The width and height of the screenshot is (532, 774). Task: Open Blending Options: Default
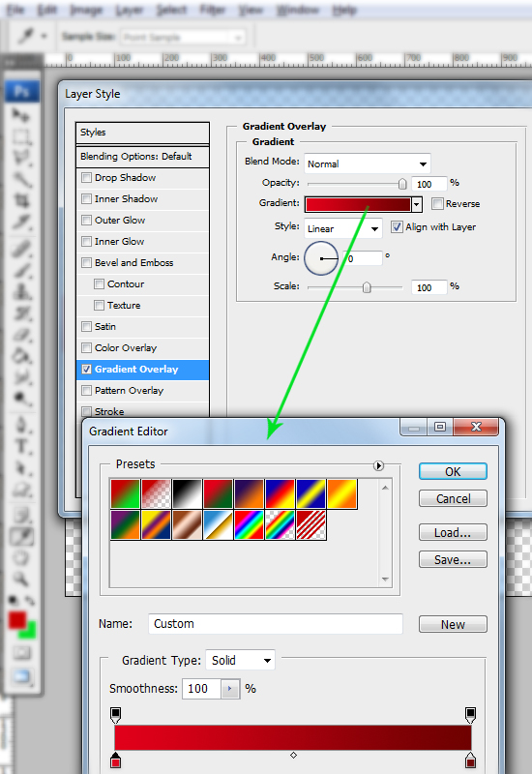[142, 157]
